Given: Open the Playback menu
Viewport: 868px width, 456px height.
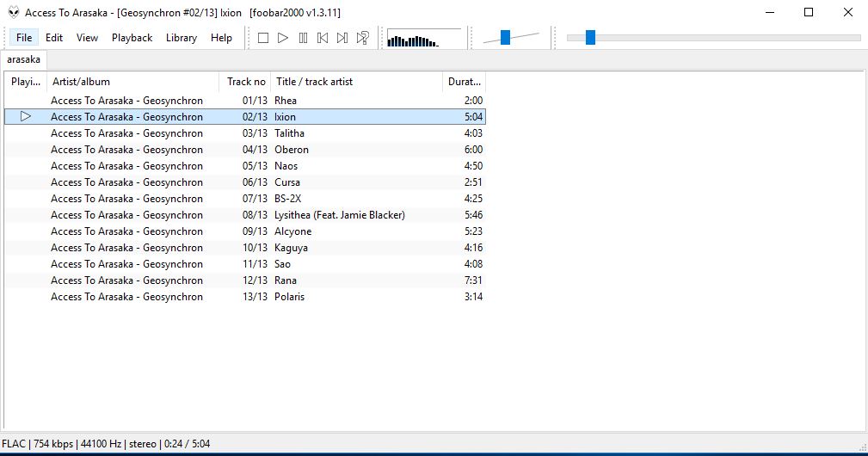Looking at the screenshot, I should coord(132,38).
